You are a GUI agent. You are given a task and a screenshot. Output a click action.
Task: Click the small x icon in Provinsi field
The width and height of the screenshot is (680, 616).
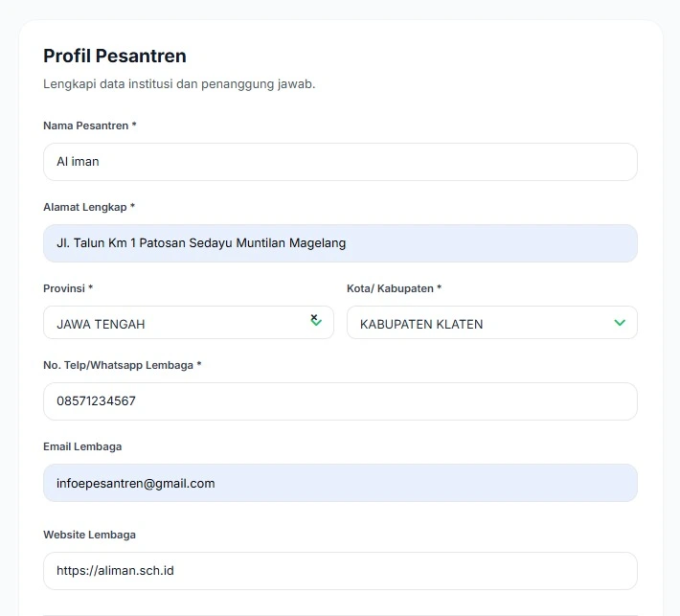[313, 316]
